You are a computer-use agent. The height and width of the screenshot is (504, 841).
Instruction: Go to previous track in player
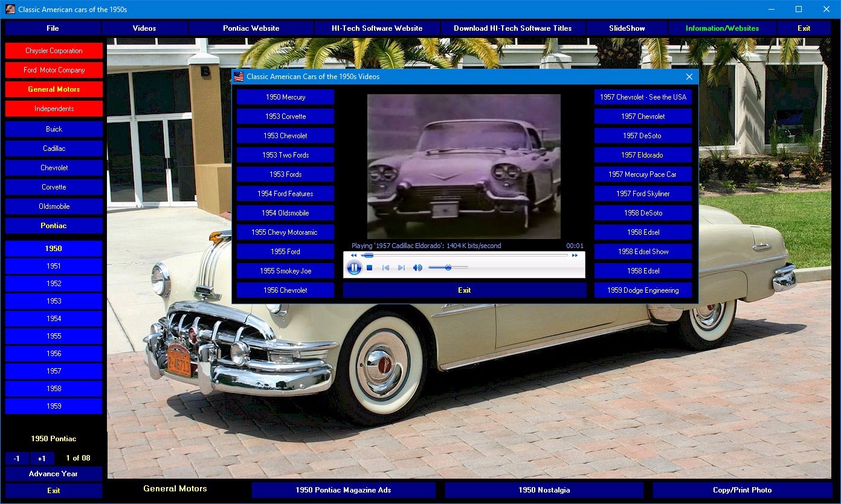[385, 267]
